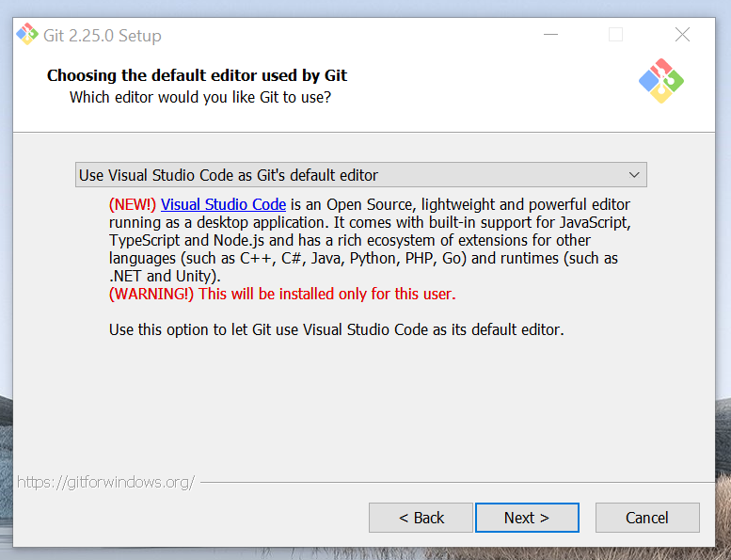Proceed with the Next button

527,518
